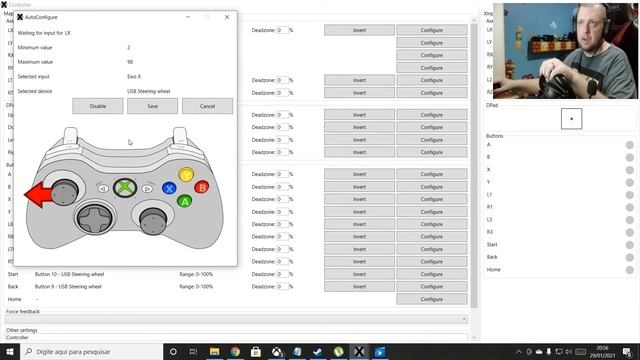Click 'USB Steering wheel' selected device value
The width and height of the screenshot is (640, 360).
tap(149, 91)
